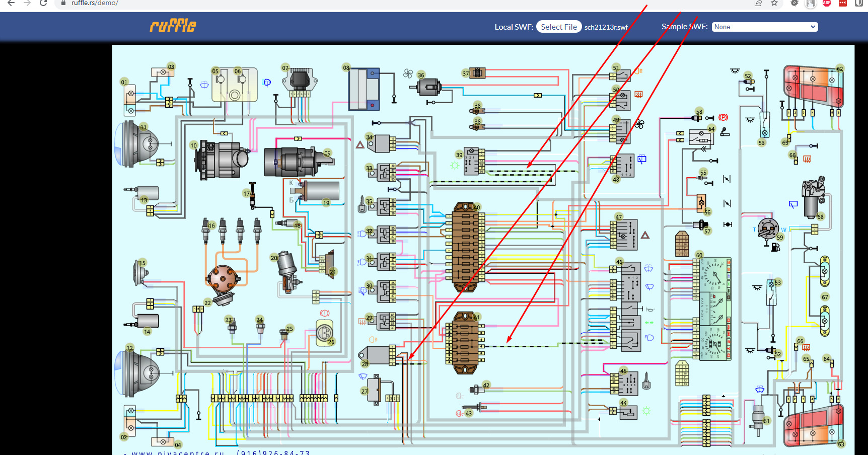Select the component labeled 39
Screen dimensions: 868x455
pos(473,161)
